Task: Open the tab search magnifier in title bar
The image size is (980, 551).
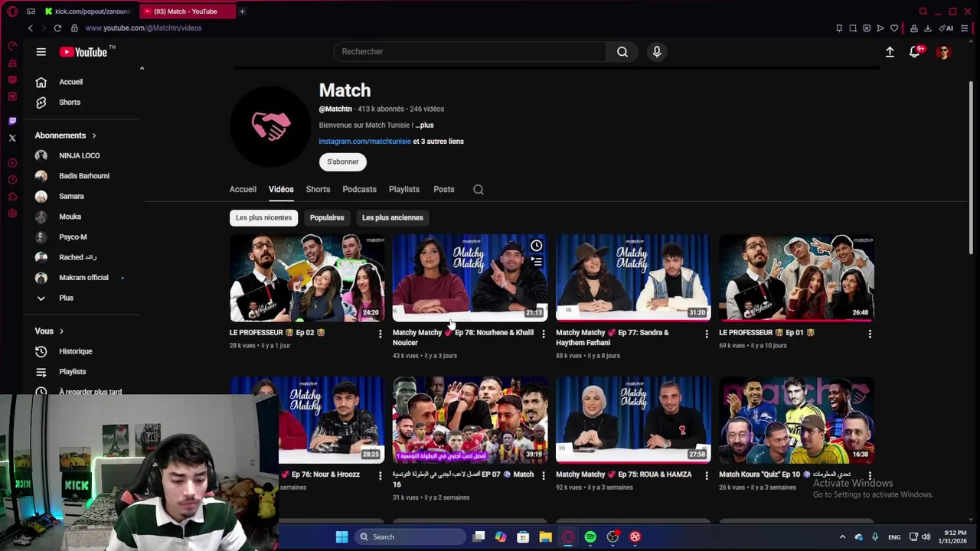Action: coord(923,11)
